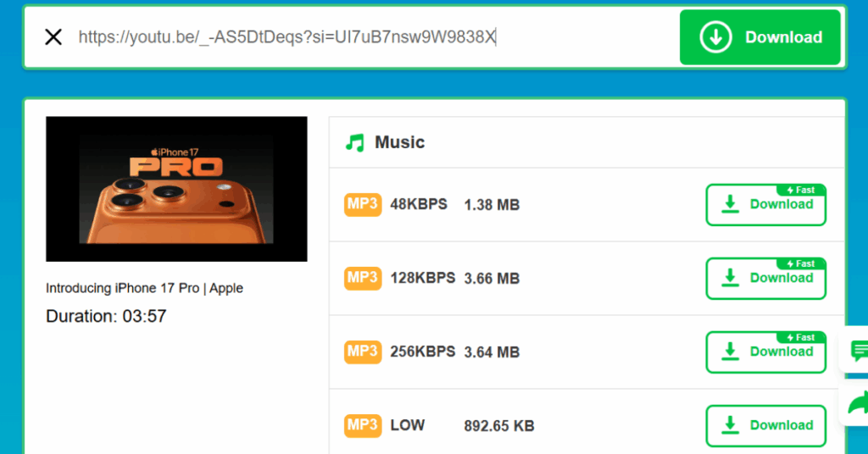Viewport: 868px width, 454px height.
Task: Open the chat feedback icon on the right edge
Action: 860,351
